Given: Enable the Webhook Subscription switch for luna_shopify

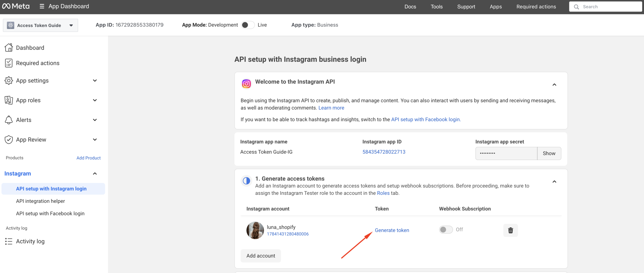Looking at the screenshot, I should click(x=446, y=230).
